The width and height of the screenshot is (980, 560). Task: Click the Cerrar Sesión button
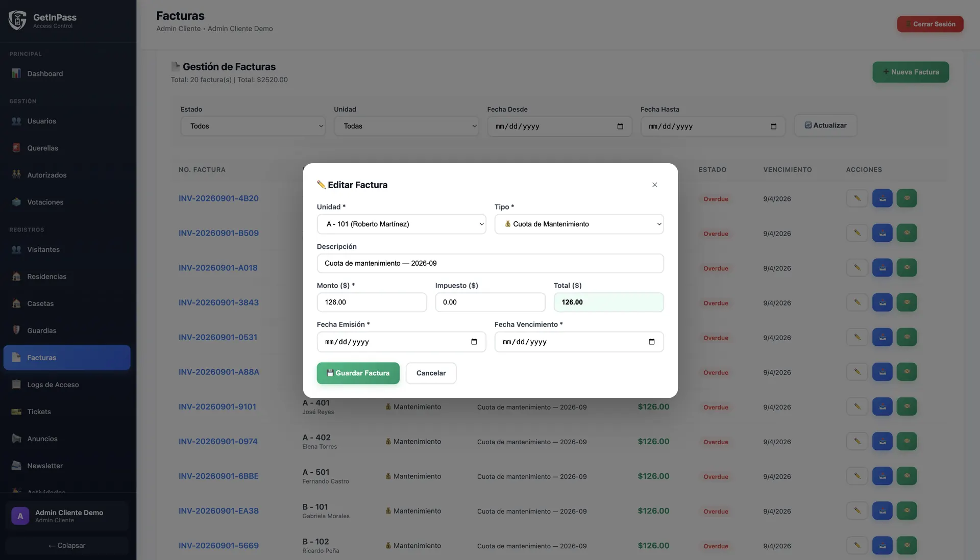(930, 24)
